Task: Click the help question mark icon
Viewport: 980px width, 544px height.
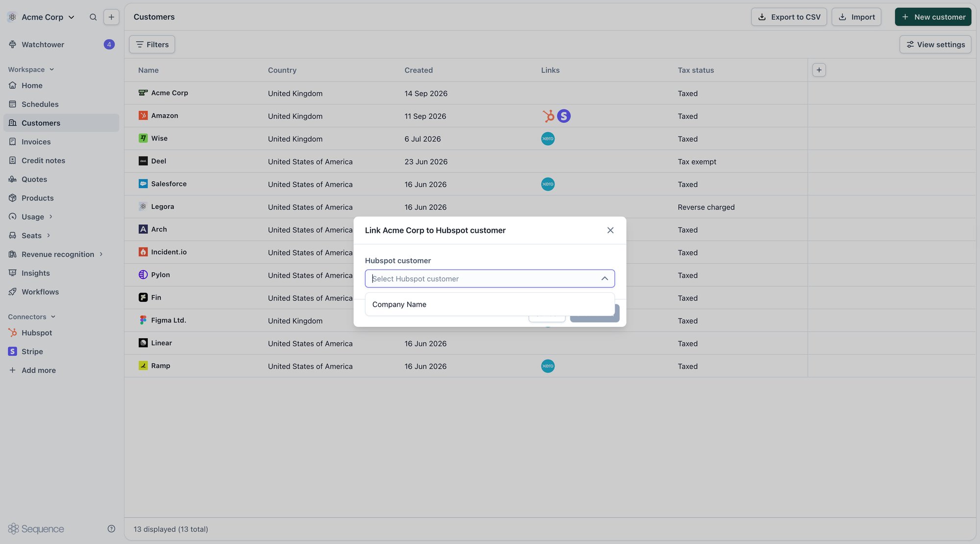Action: pos(111,529)
